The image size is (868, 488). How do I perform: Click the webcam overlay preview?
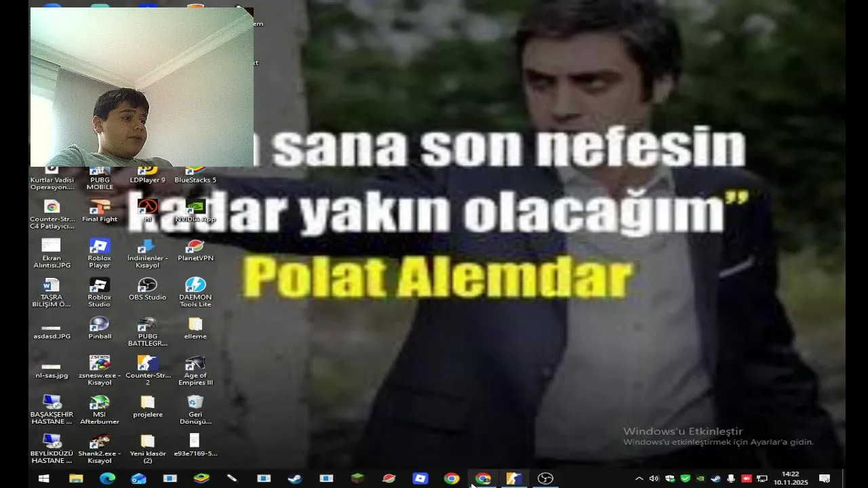tap(142, 87)
